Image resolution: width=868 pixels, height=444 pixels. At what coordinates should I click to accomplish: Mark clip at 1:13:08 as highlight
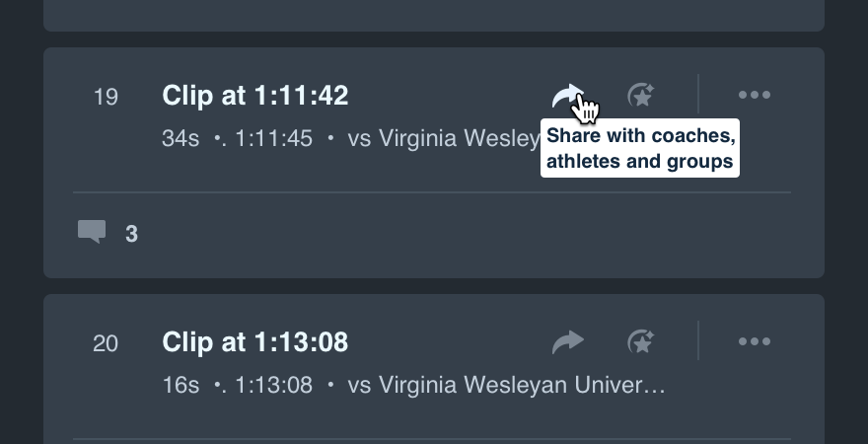(x=641, y=341)
